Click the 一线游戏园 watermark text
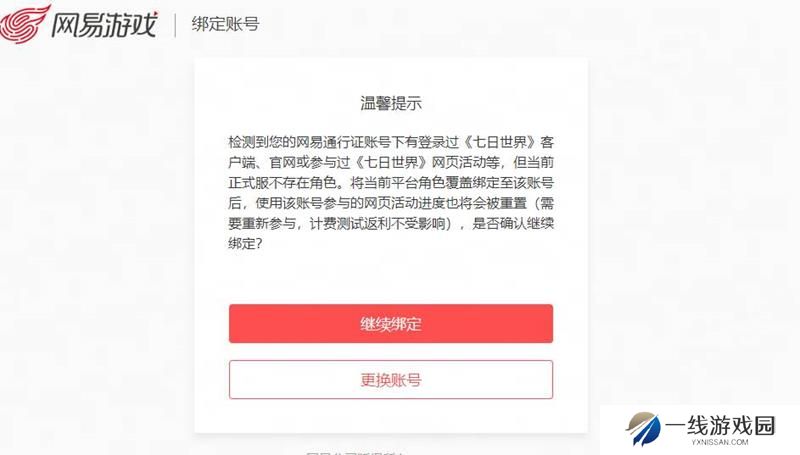 pyautogui.click(x=720, y=425)
